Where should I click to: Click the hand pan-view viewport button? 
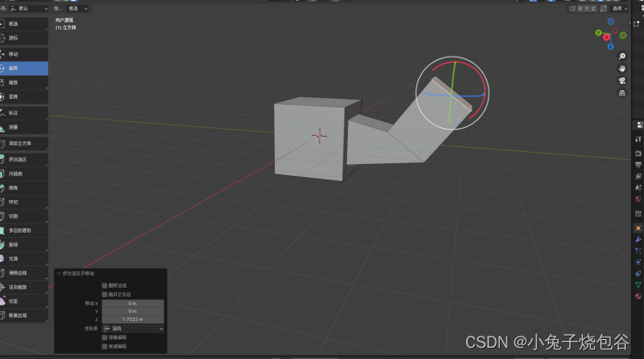623,68
